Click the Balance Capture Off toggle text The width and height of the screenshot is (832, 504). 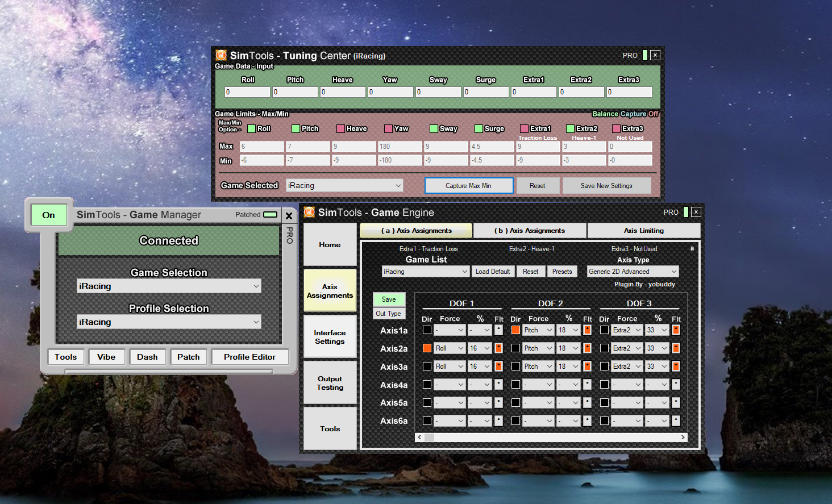[625, 114]
